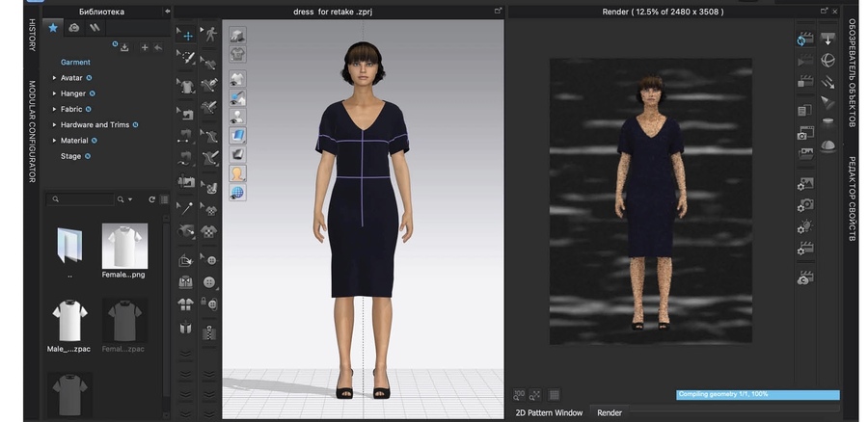The height and width of the screenshot is (422, 868).
Task: Collapse the Библиотека panel with arrow
Action: (x=167, y=11)
